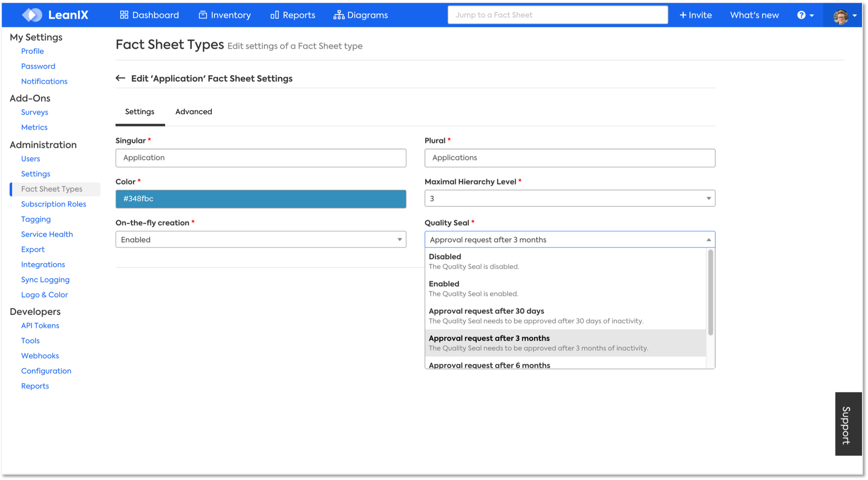Switch to the Advanced tab
Screen dimensions: 868x480
[x=194, y=112]
